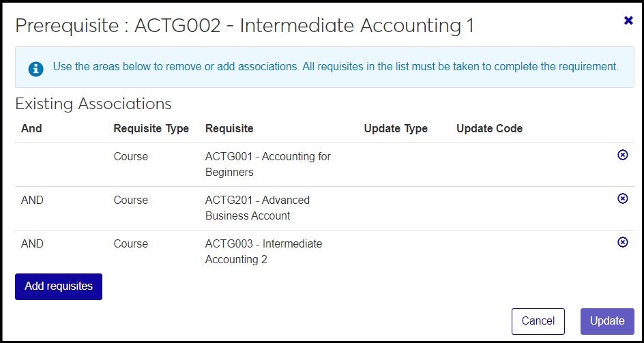Click the Requisite Type column header

coord(151,128)
